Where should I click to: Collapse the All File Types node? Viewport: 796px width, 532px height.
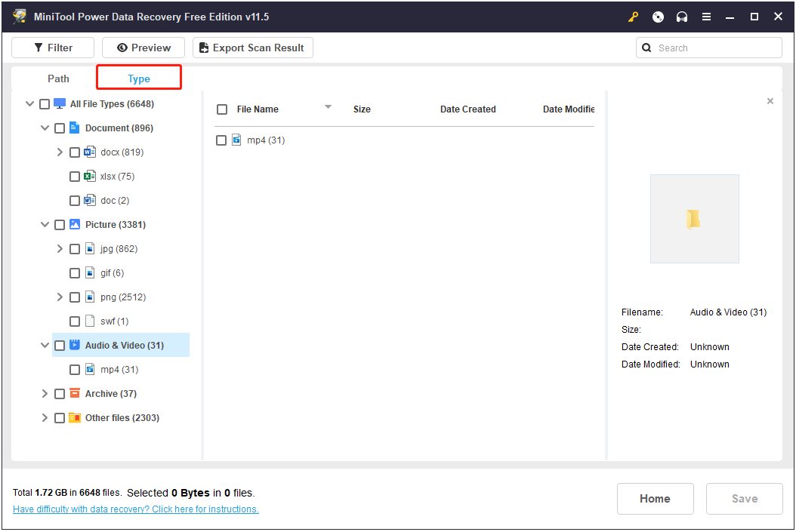[29, 103]
